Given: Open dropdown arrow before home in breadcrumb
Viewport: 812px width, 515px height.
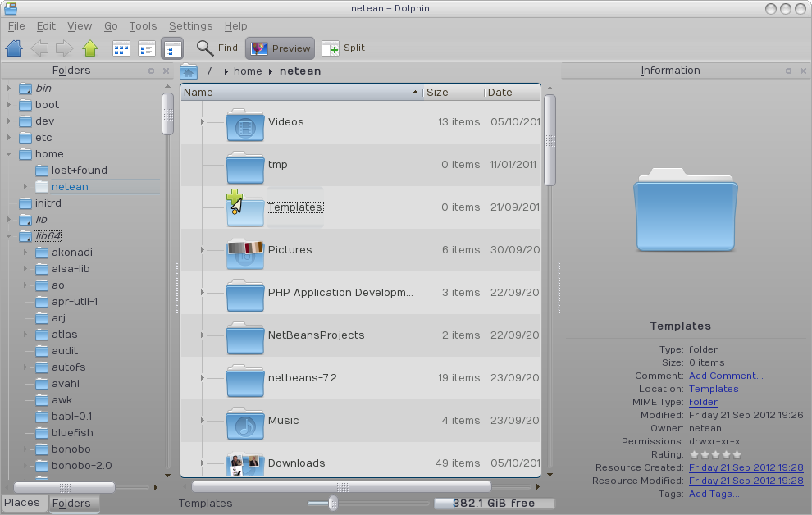Looking at the screenshot, I should [226, 72].
